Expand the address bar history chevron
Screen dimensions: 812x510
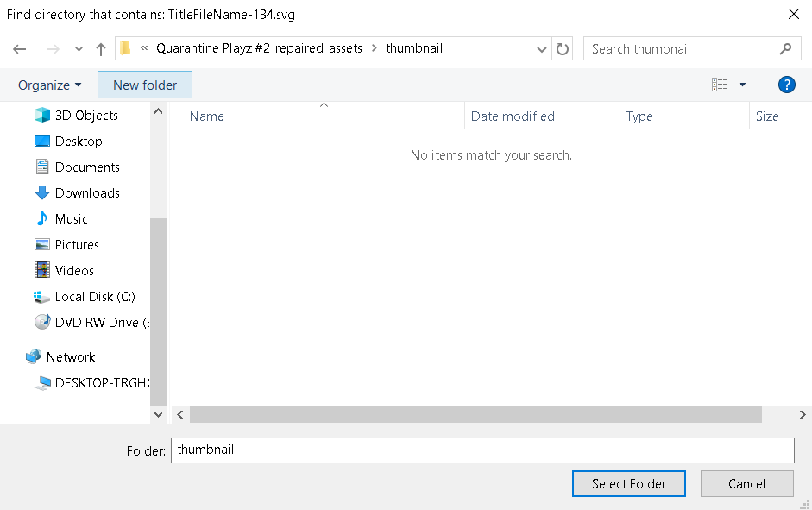(x=541, y=48)
